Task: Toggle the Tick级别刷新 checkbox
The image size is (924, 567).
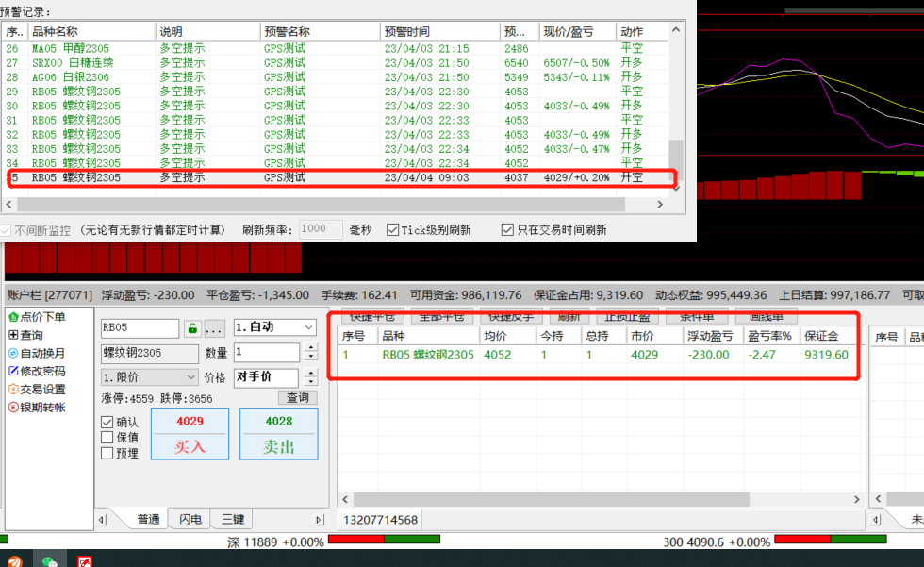Action: point(393,229)
